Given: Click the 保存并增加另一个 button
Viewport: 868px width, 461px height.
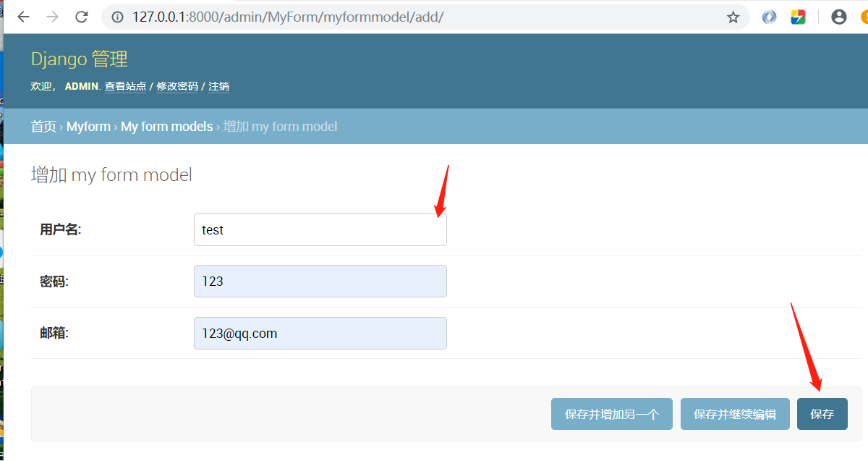Looking at the screenshot, I should [x=611, y=413].
